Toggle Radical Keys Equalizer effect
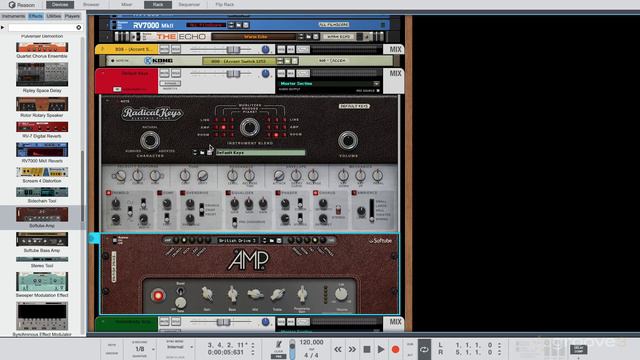The image size is (640, 360). click(x=228, y=193)
